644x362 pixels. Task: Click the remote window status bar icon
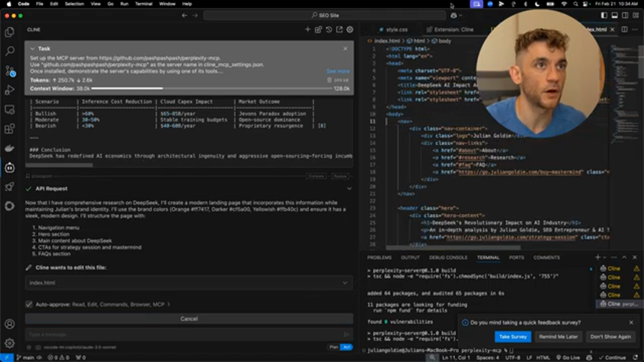[7, 357]
